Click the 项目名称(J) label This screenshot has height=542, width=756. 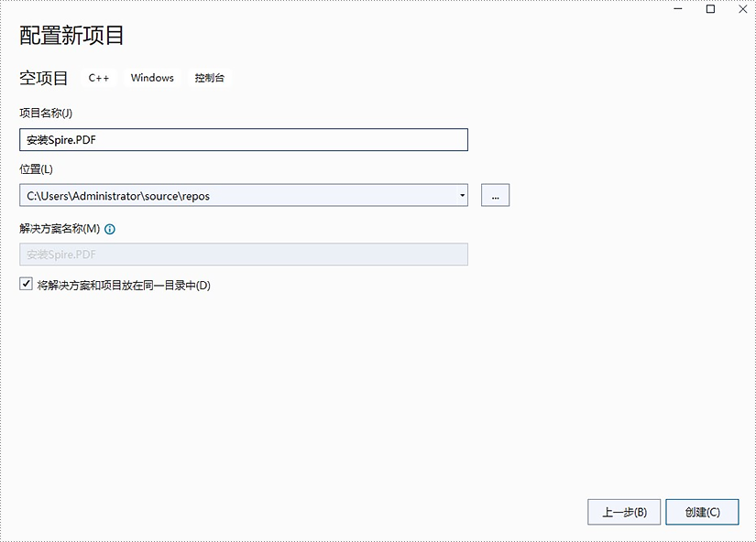point(46,114)
